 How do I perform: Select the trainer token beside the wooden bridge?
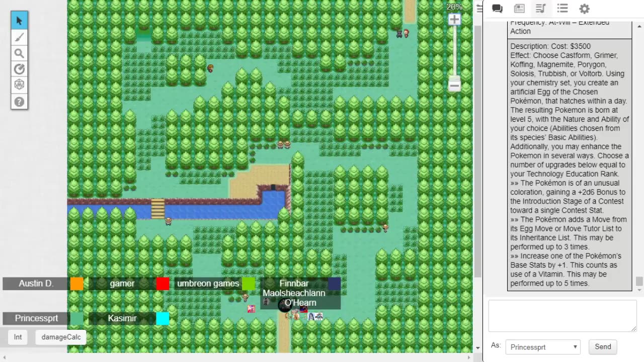click(168, 221)
